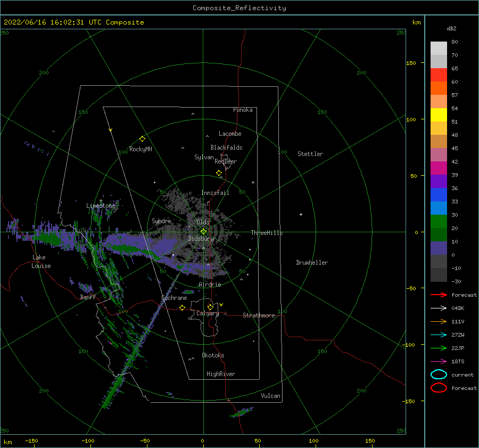Click the orange 111V arrow legend icon

pos(439,321)
